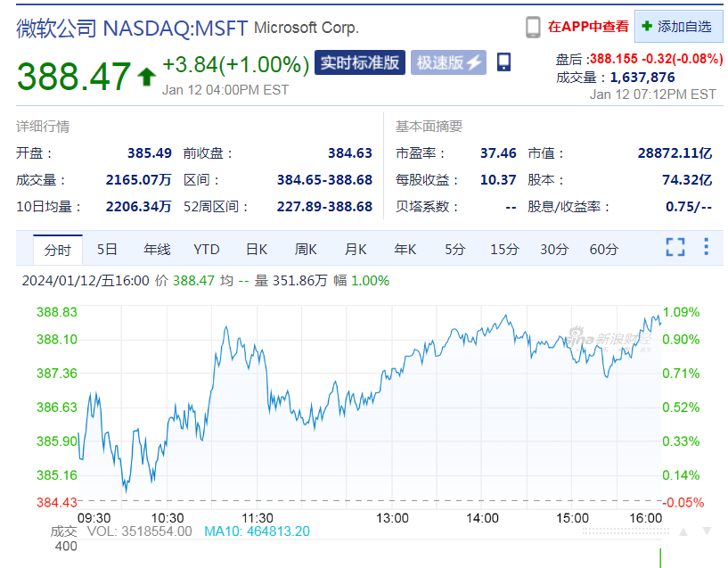Click the green plus icon in 添加自选

pos(647,26)
